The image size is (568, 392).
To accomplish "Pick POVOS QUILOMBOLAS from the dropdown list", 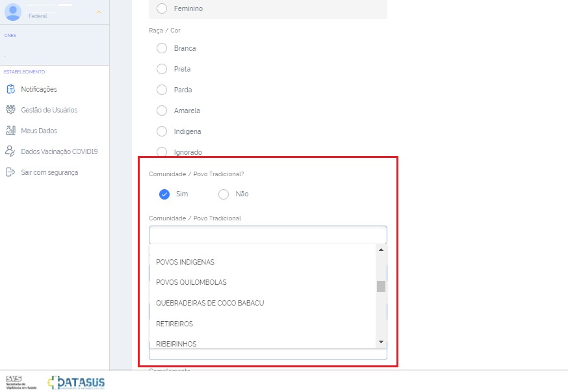I will pyautogui.click(x=191, y=282).
